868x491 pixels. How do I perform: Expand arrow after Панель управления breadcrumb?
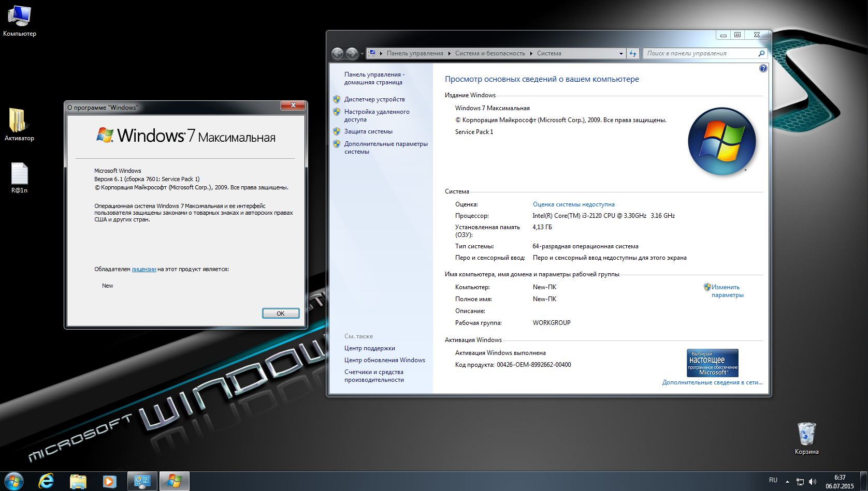click(450, 53)
